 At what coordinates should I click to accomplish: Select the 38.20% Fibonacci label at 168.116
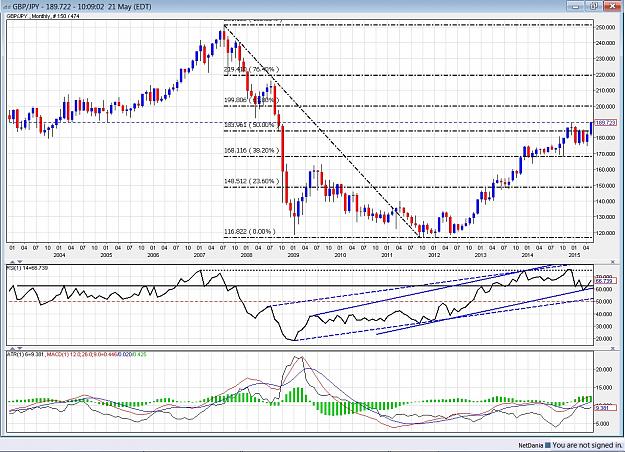click(x=252, y=150)
